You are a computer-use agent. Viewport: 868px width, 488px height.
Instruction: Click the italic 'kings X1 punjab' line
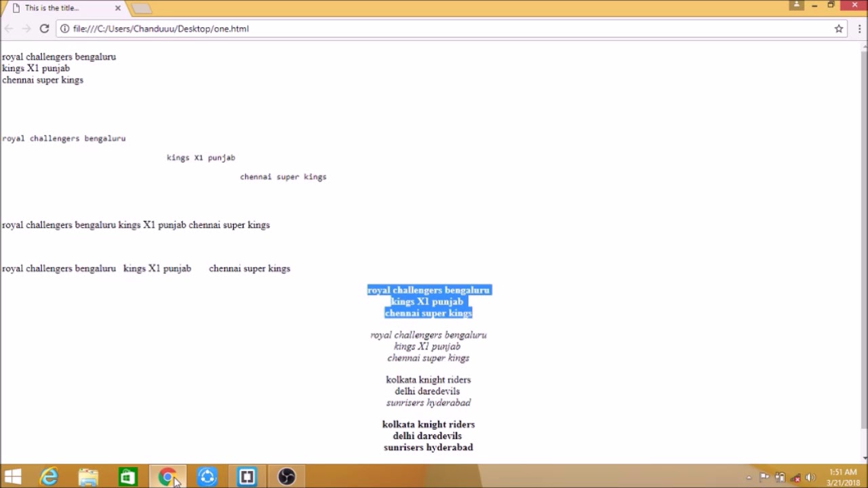tap(427, 346)
